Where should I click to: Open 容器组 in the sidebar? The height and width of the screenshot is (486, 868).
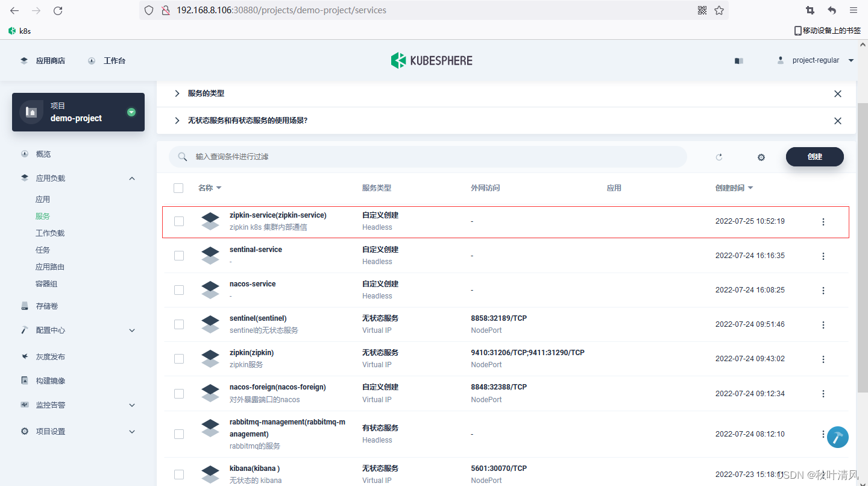coord(46,284)
